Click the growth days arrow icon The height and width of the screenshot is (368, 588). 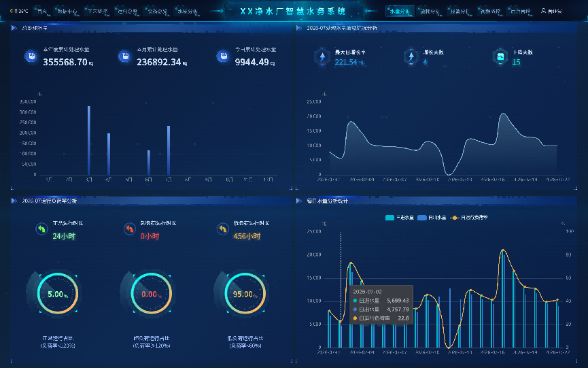[x=411, y=56]
